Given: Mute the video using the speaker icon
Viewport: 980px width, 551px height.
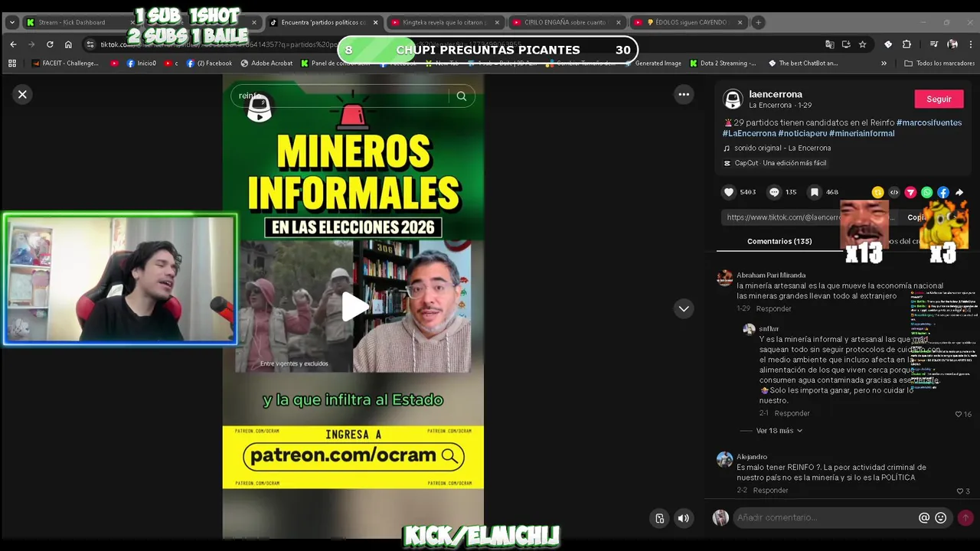Looking at the screenshot, I should pyautogui.click(x=684, y=518).
